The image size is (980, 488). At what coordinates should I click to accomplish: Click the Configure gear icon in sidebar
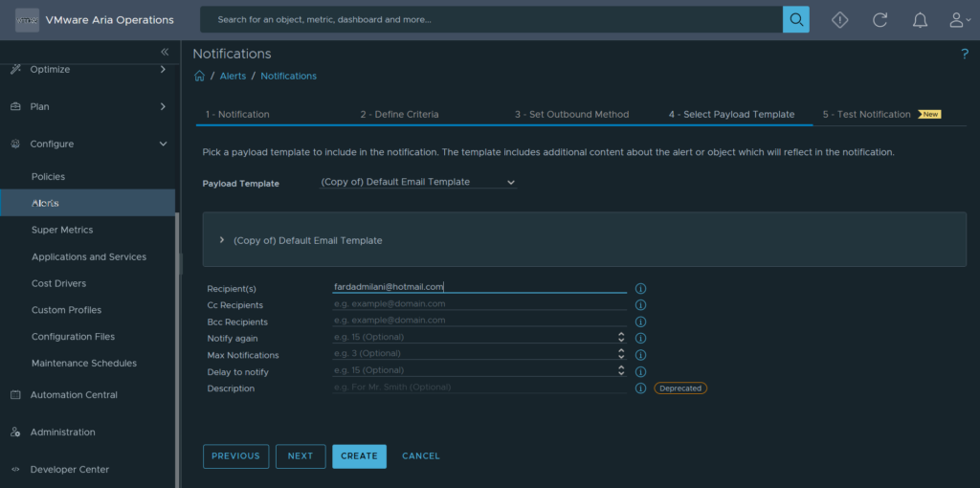[x=15, y=144]
